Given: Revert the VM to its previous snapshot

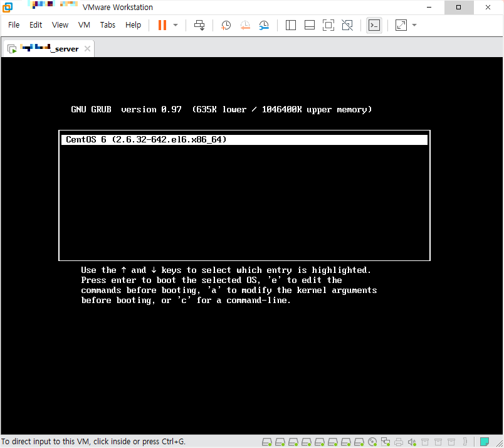Looking at the screenshot, I should pyautogui.click(x=245, y=25).
